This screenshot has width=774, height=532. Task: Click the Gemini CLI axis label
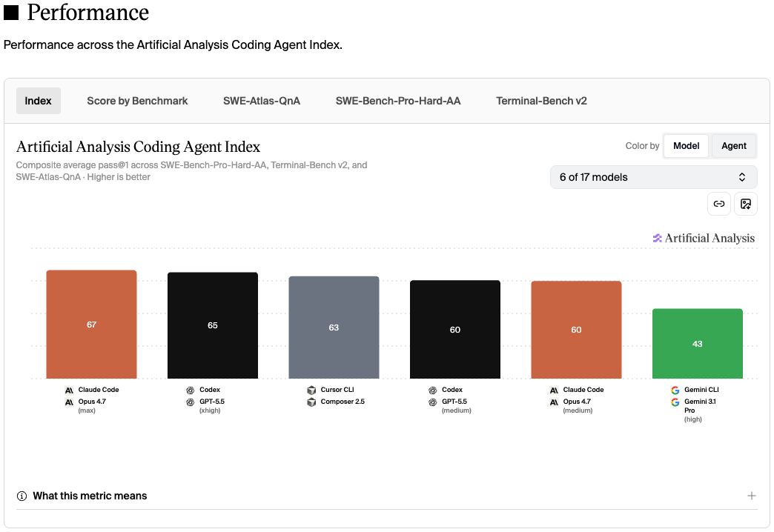click(x=701, y=390)
